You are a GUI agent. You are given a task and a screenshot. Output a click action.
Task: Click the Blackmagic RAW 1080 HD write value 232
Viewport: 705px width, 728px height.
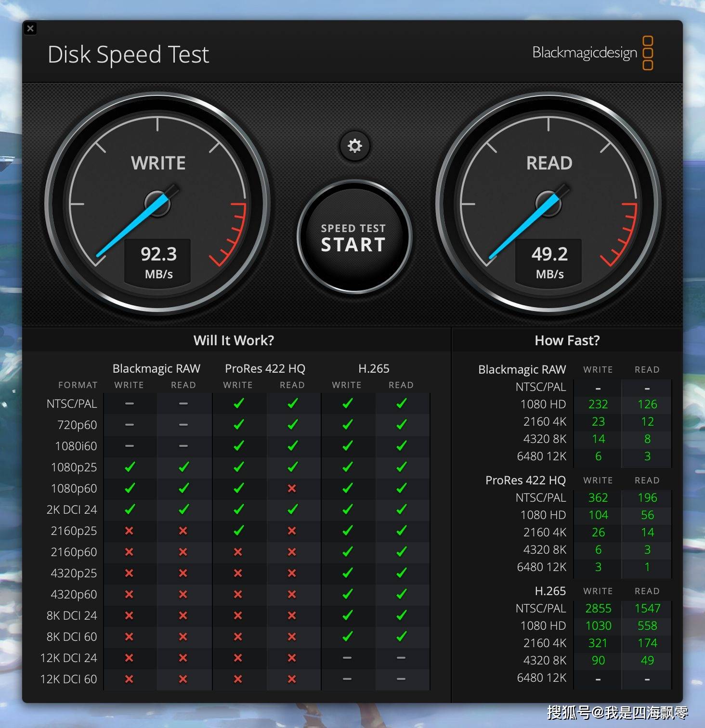click(x=598, y=404)
